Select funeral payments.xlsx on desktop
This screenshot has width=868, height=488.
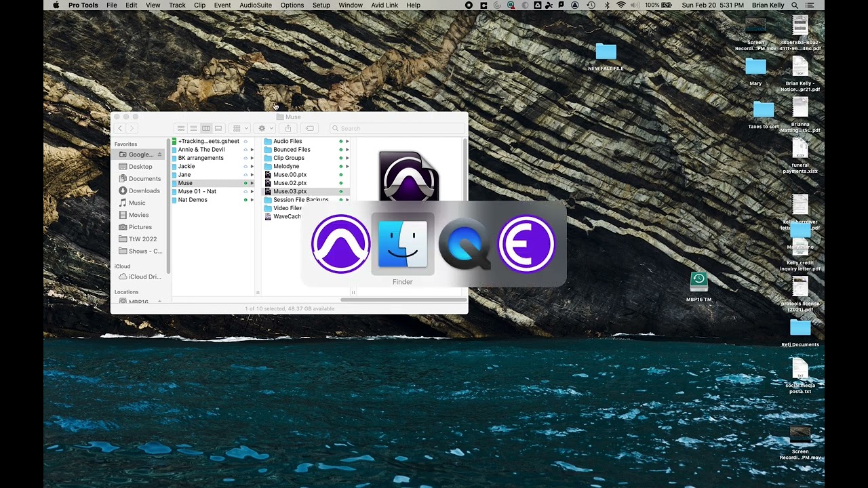pyautogui.click(x=800, y=157)
